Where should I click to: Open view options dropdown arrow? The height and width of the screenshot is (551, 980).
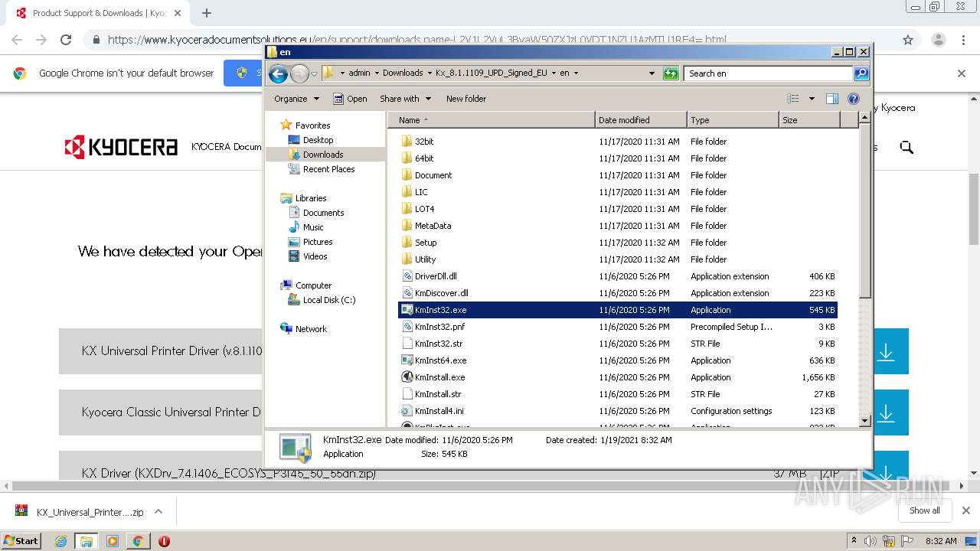click(812, 99)
